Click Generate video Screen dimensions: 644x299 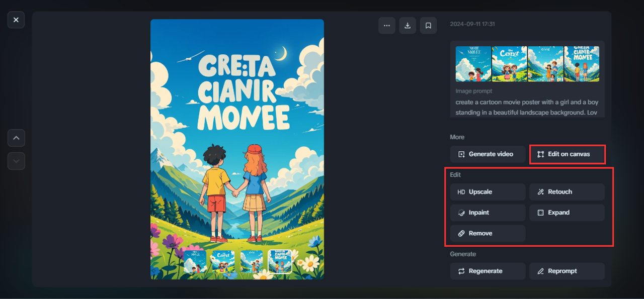point(488,154)
